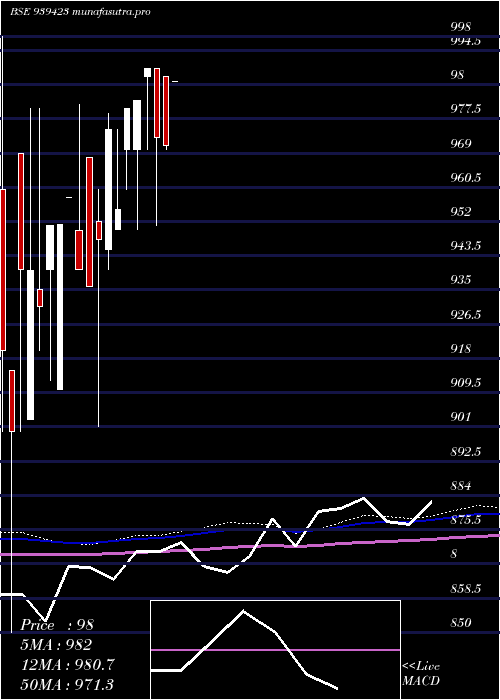The height and width of the screenshot is (700, 500).
Task: Click the '<<Live MACD' label
Action: click(x=421, y=673)
